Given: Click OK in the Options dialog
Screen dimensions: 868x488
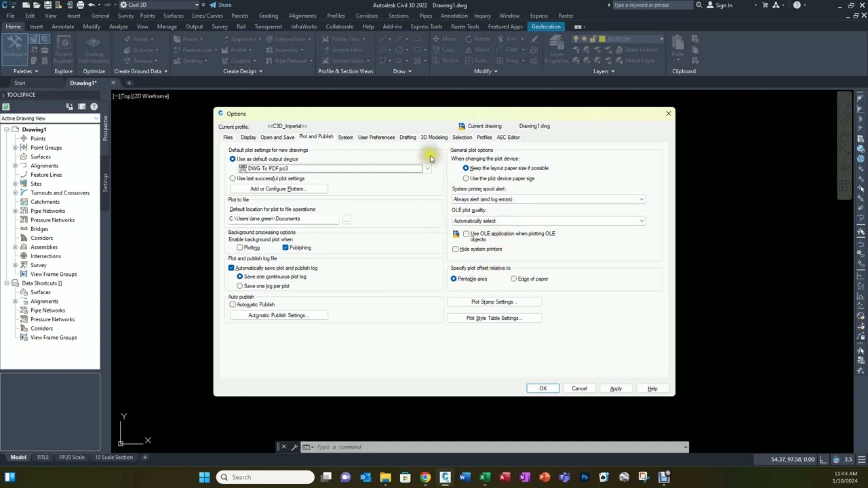Looking at the screenshot, I should point(542,388).
